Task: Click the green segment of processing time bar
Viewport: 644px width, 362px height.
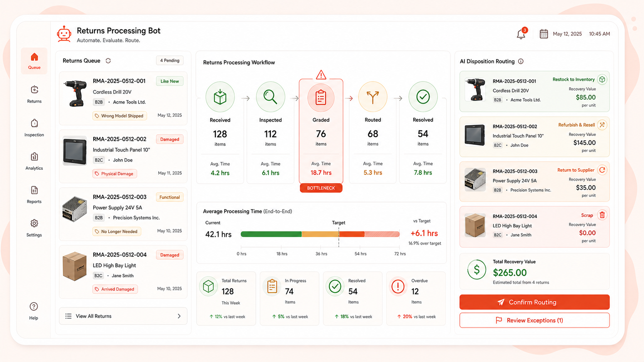Action: (x=271, y=234)
